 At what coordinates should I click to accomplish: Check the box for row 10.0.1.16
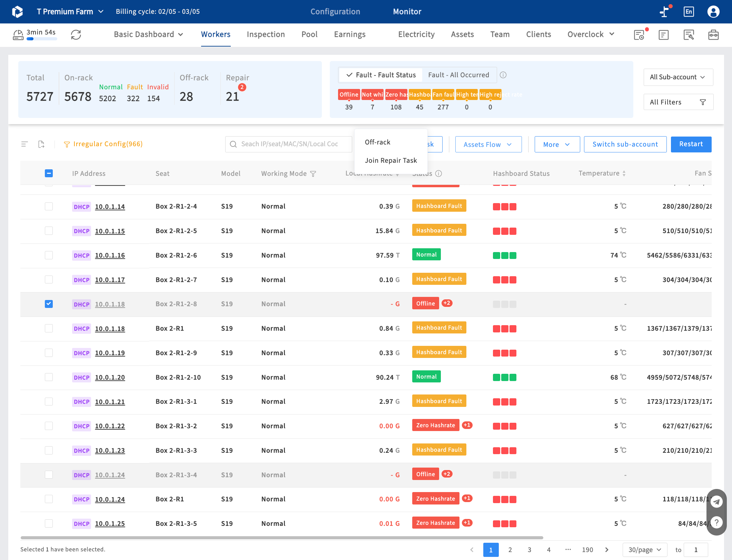pos(49,255)
